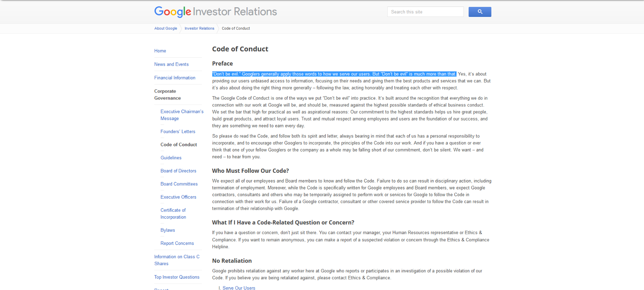Open the Bylaws page
The height and width of the screenshot is (290, 644).
pos(168,230)
